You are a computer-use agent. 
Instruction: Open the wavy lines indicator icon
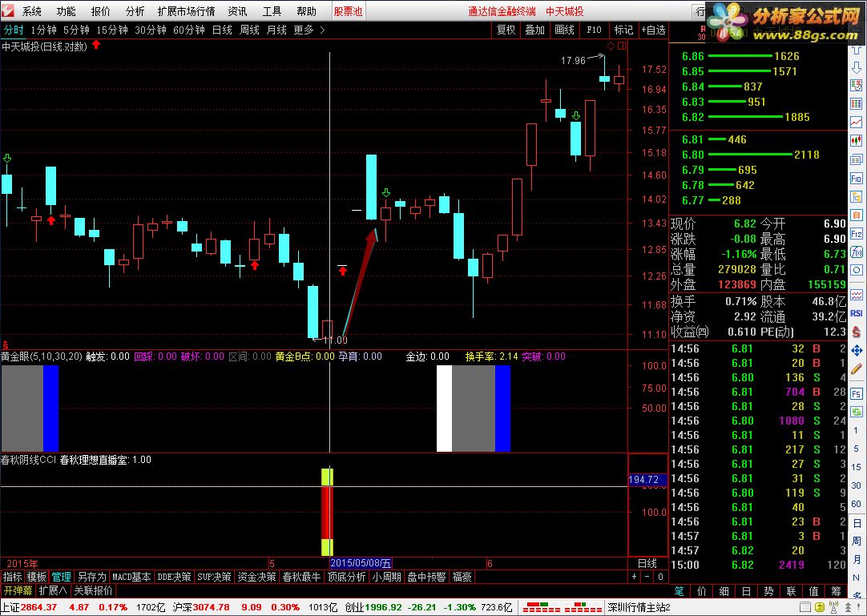tap(857, 294)
